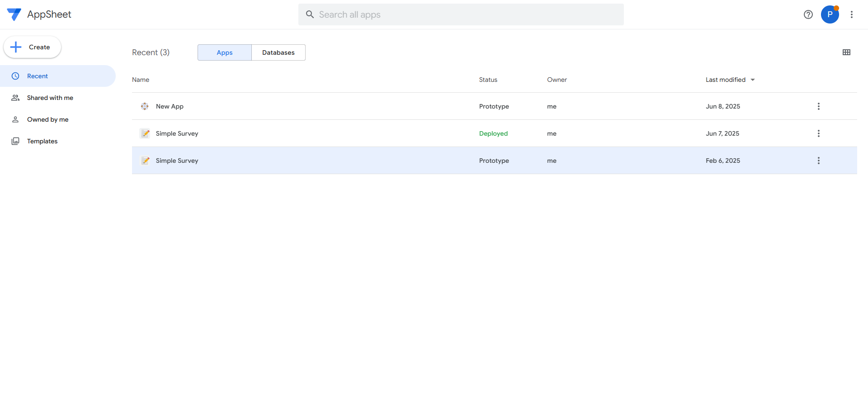
Task: Click the Create button
Action: coord(33,47)
